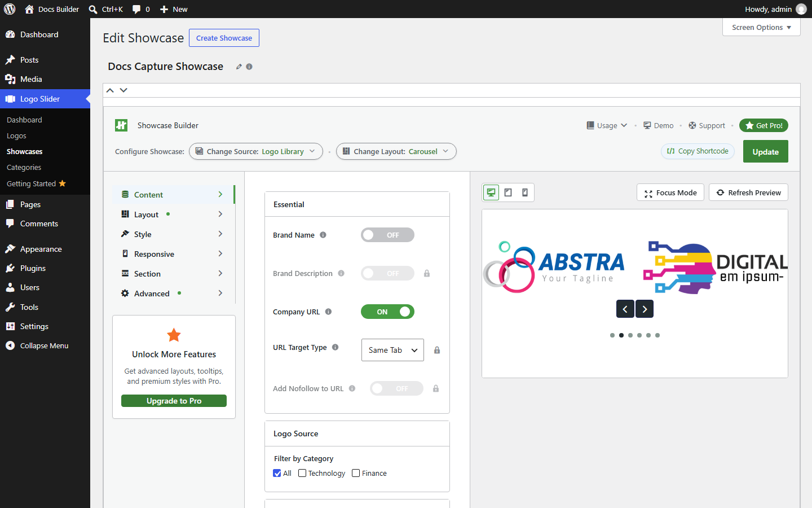This screenshot has width=812, height=508.
Task: Select tablet preview device icon
Action: tap(508, 192)
